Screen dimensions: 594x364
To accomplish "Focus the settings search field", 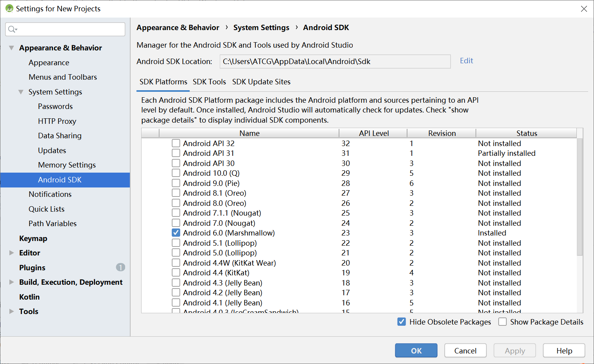I will tap(65, 29).
